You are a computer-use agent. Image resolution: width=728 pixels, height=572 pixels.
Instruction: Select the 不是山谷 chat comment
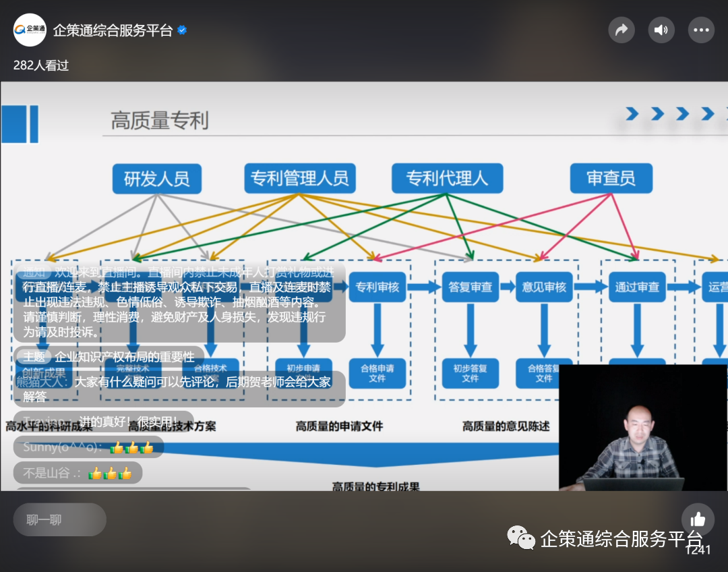pos(78,473)
